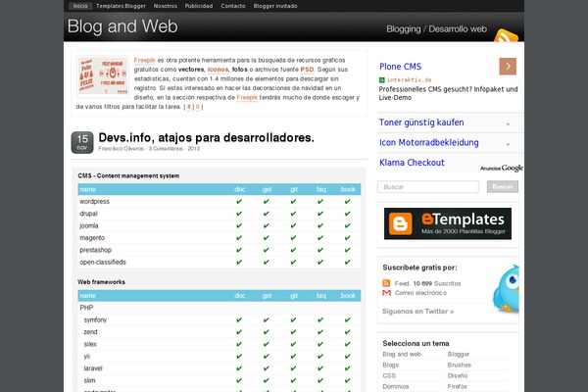Click zend git checkmark
The height and width of the screenshot is (392, 588).
coord(293,332)
